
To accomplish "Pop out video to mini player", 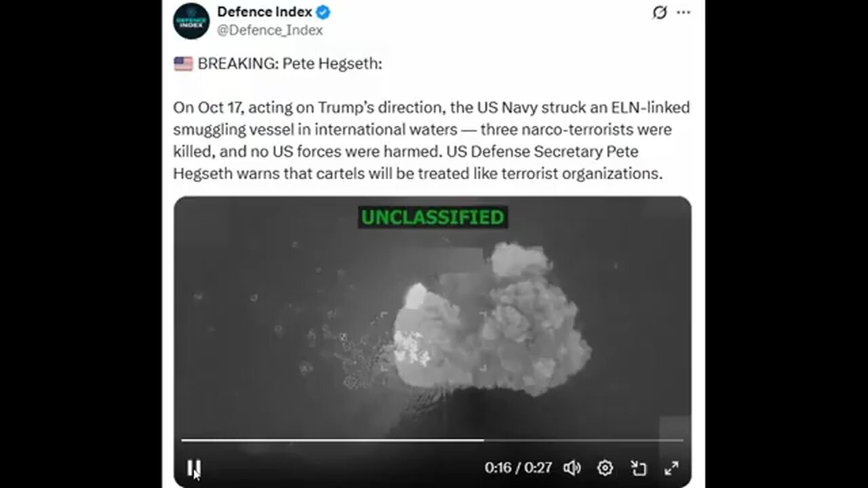I will click(638, 468).
